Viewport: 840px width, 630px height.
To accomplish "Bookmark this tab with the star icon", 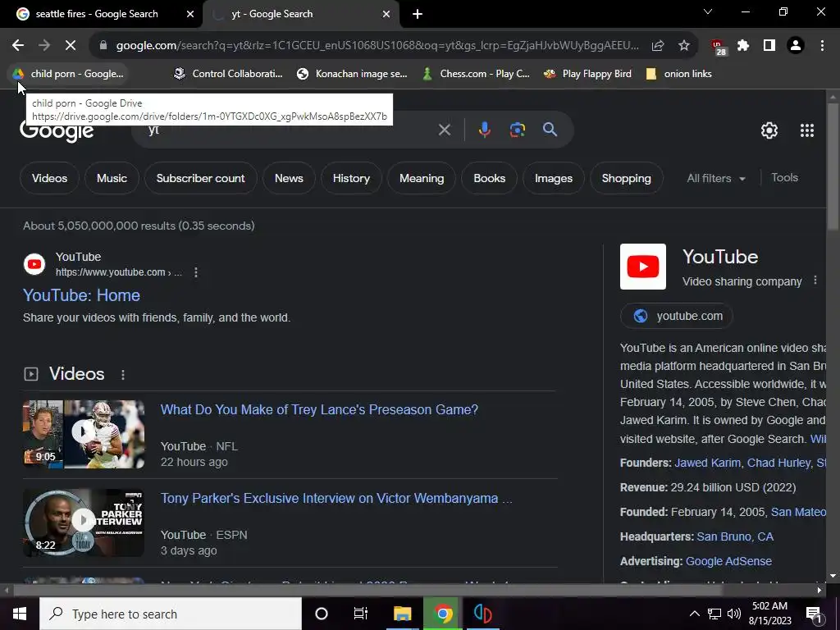I will point(684,46).
